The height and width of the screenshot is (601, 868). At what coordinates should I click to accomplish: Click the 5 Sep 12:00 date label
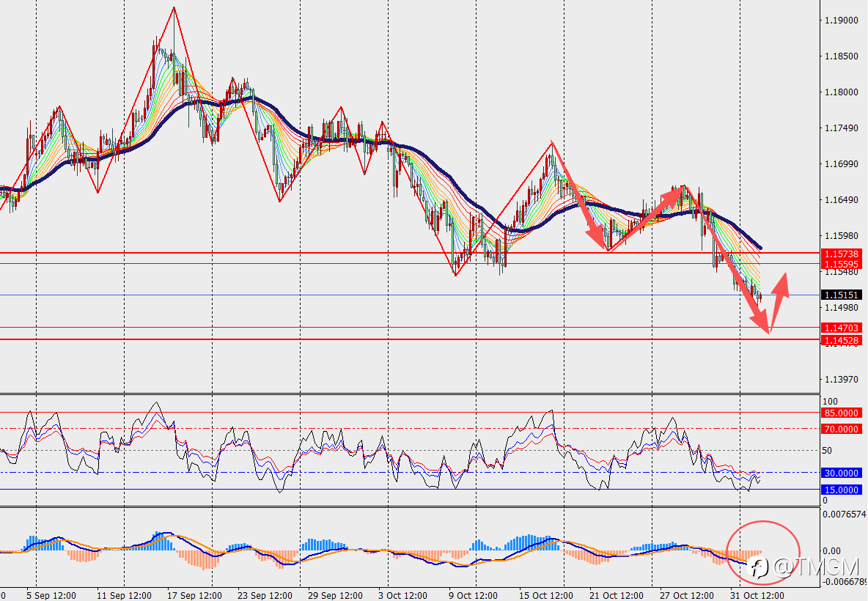[51, 595]
